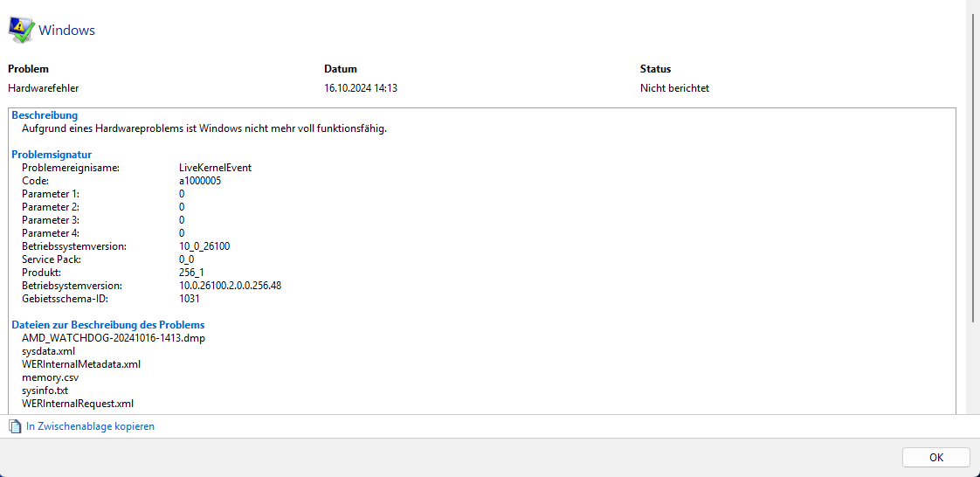The height and width of the screenshot is (477, 980).
Task: Click the 'Datum' column header
Action: 341,69
